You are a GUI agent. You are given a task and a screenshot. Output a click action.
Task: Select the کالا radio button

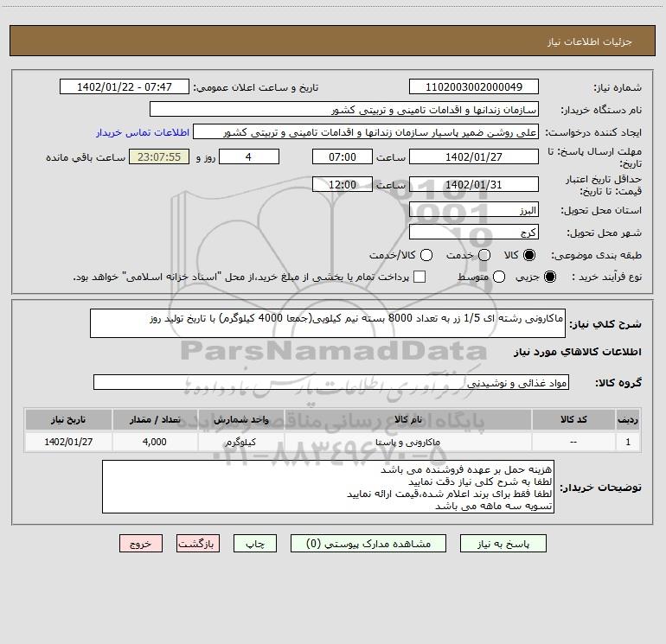[529, 255]
